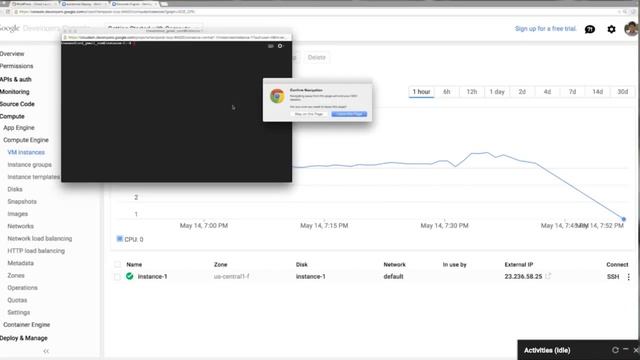Click last data point on CPU chart
The width and height of the screenshot is (640, 360).
624,219
